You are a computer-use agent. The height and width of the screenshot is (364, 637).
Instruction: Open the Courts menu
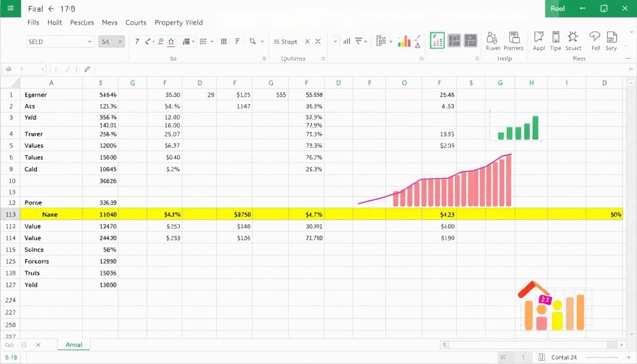pyautogui.click(x=136, y=22)
